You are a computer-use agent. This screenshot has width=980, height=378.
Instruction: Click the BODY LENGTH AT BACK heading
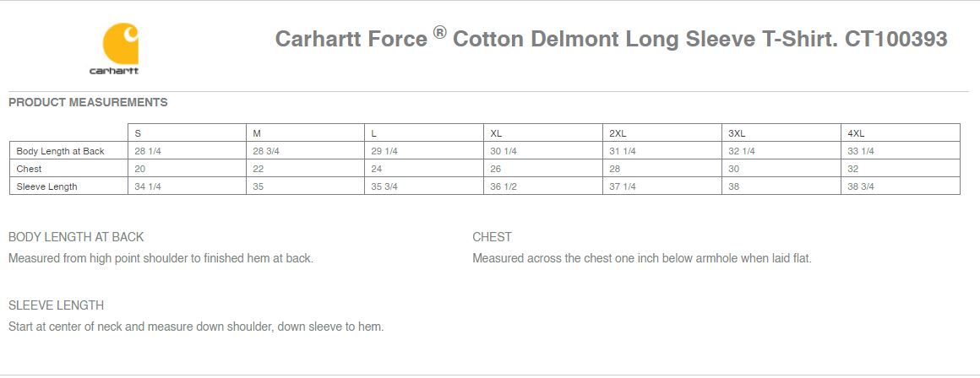coord(76,237)
